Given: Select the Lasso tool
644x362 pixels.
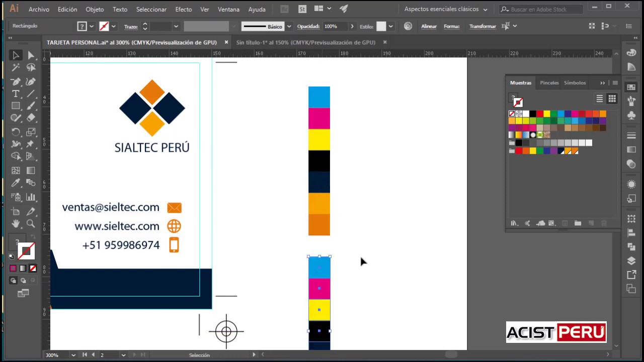Looking at the screenshot, I should [31, 68].
